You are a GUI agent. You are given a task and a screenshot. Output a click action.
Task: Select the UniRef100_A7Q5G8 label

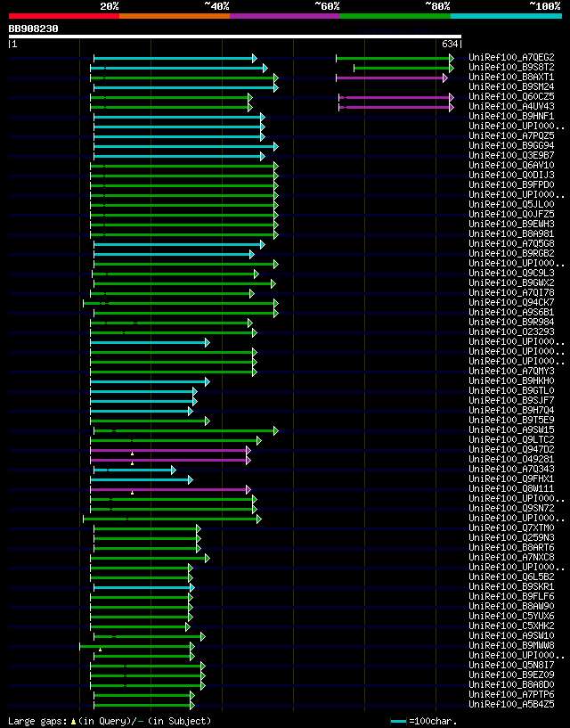coord(511,244)
